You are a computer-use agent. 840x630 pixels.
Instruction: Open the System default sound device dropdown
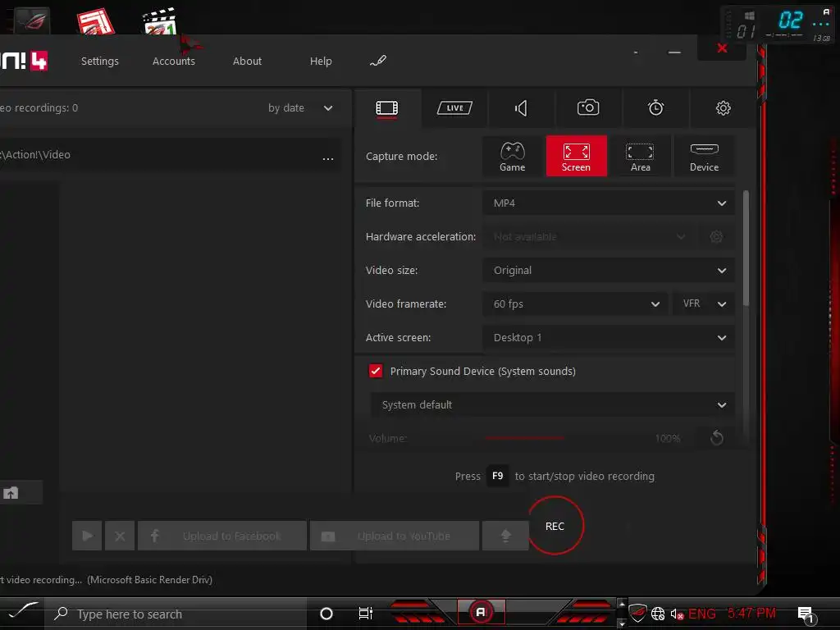click(x=552, y=405)
